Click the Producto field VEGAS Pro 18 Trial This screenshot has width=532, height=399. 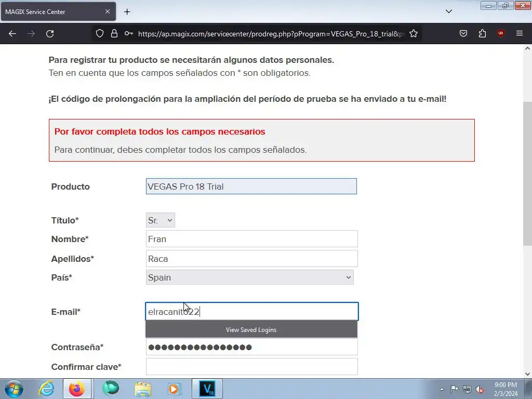pos(251,187)
